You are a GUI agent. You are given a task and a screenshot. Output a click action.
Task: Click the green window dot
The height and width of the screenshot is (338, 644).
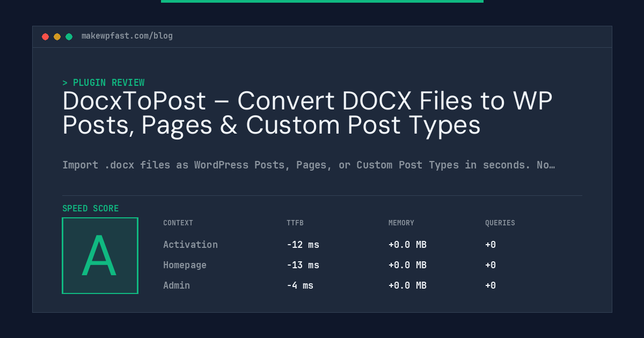(x=69, y=36)
